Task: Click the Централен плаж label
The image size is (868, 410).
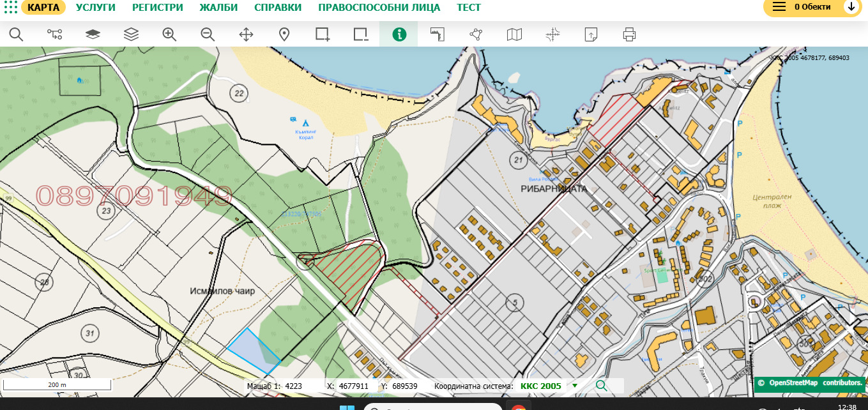Action: 772,202
